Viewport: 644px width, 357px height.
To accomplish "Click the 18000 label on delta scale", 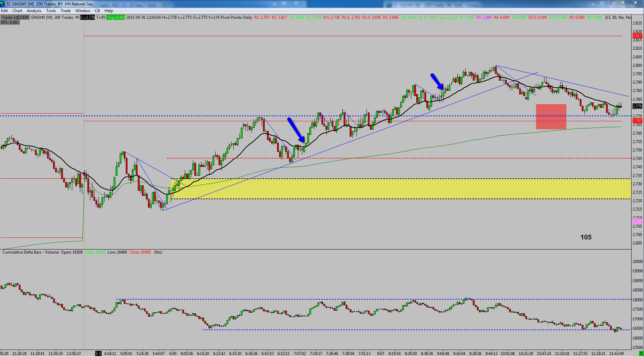I will 638,300.
